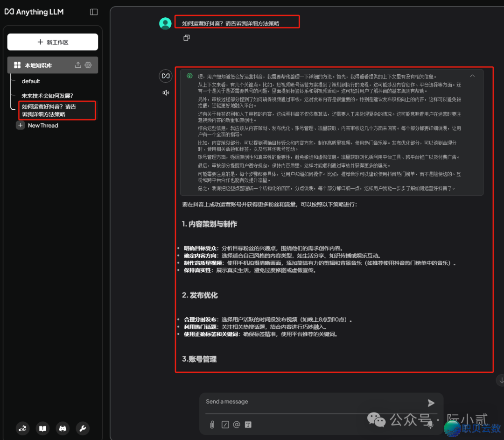The image size is (504, 440).
Task: Collapse the 本地知识库 thread list
Action: [x=17, y=65]
